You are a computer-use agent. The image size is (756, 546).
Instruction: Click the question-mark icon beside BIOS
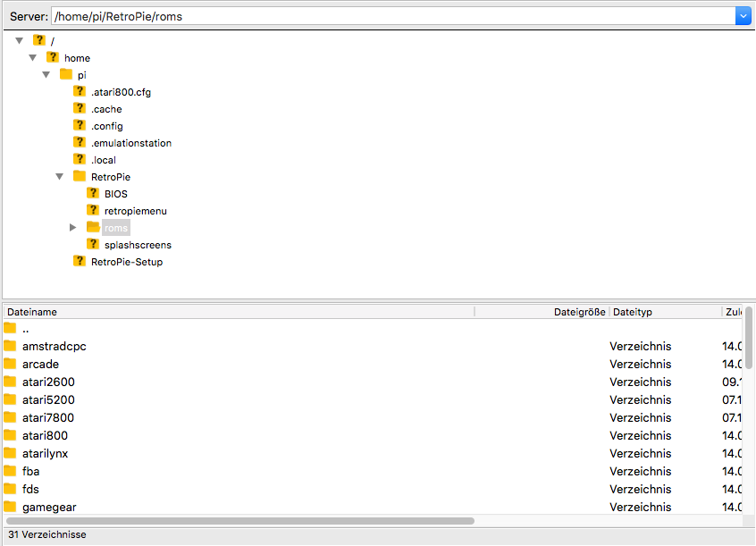[93, 193]
